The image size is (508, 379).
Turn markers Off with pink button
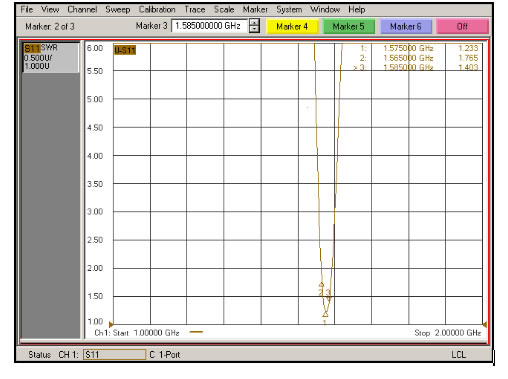pyautogui.click(x=462, y=27)
